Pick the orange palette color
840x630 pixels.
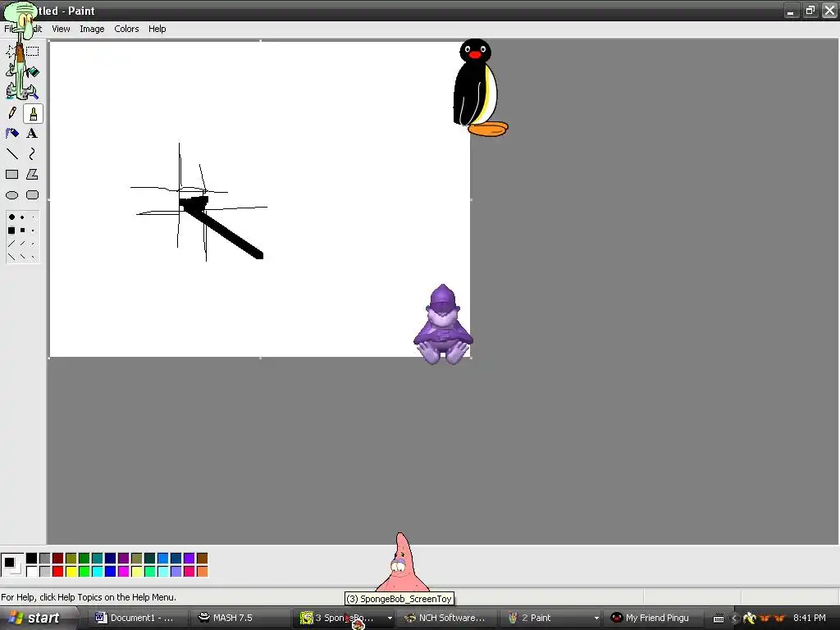[x=203, y=572]
